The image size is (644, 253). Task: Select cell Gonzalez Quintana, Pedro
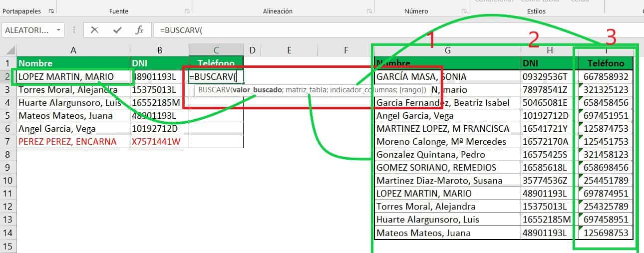point(447,154)
